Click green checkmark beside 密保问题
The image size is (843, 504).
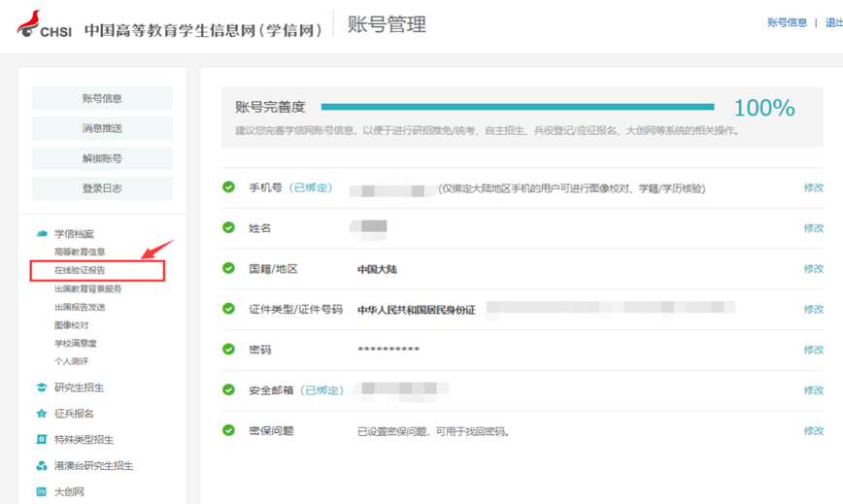(228, 430)
